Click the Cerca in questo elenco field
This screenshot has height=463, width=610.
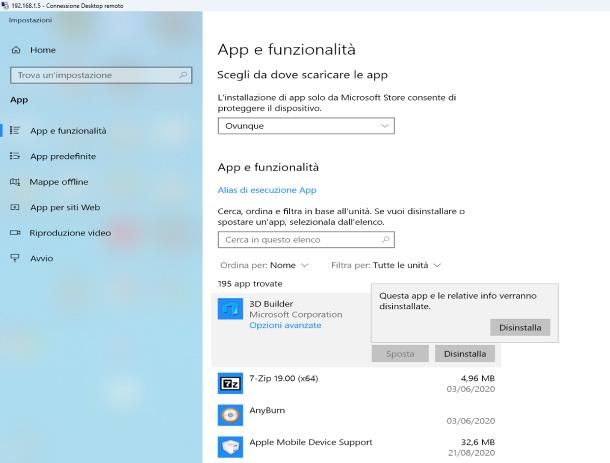(305, 240)
